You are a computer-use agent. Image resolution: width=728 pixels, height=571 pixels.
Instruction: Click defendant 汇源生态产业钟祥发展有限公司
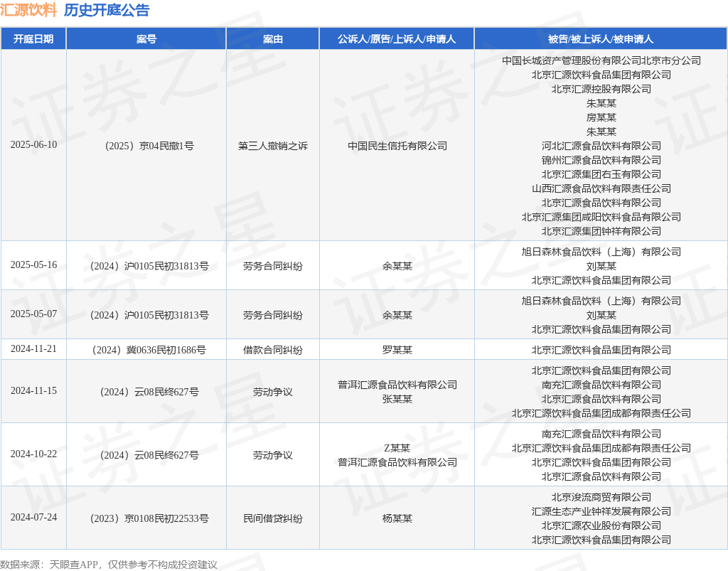click(x=601, y=511)
